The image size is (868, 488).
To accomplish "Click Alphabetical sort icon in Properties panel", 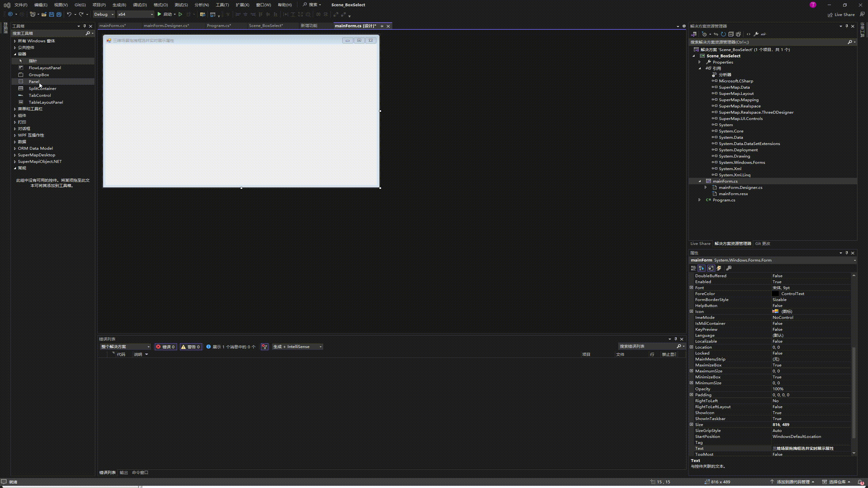I will [x=702, y=268].
